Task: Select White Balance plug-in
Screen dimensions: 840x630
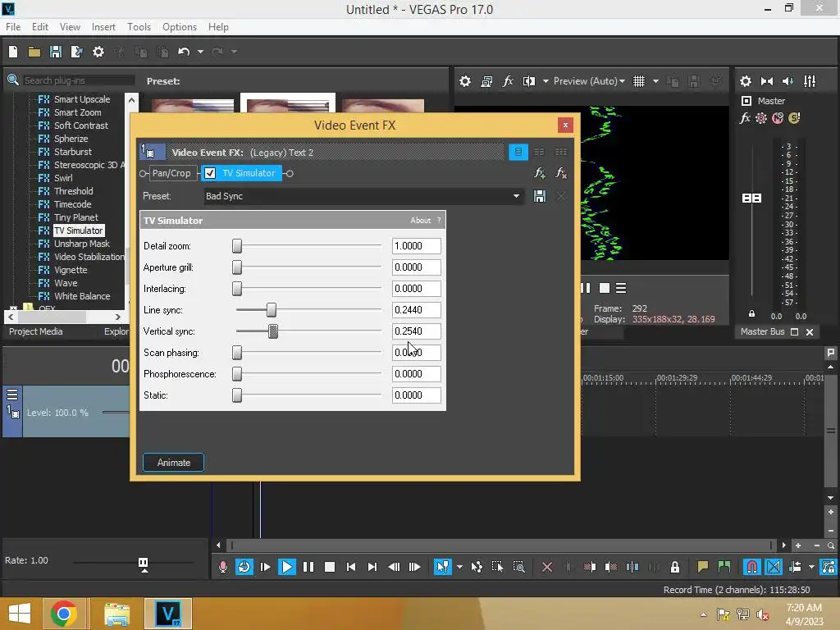Action: pos(82,296)
